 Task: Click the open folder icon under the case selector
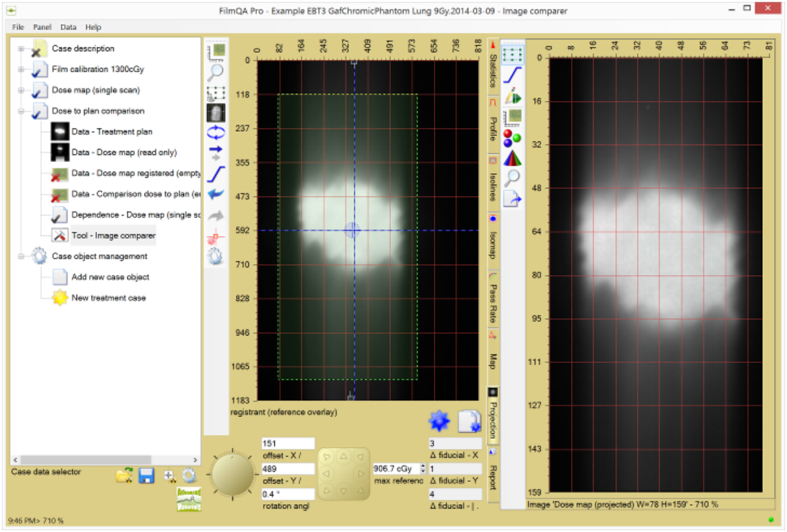[125, 475]
